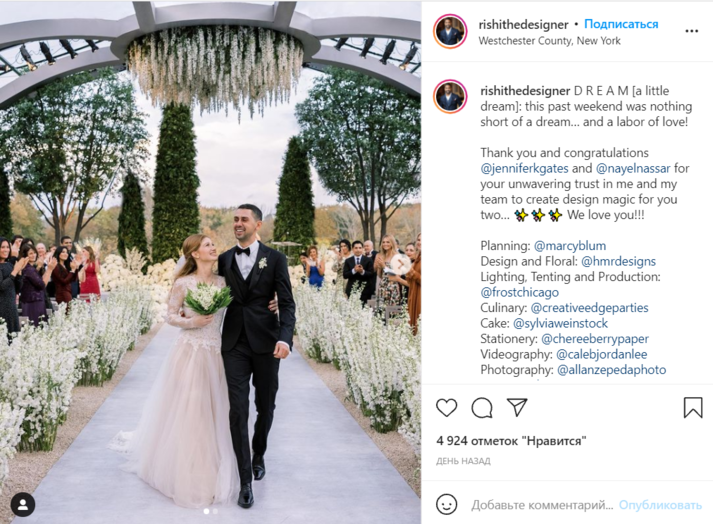The height and width of the screenshot is (524, 713).
Task: Open the @jenniferkgates mention link
Action: (524, 168)
